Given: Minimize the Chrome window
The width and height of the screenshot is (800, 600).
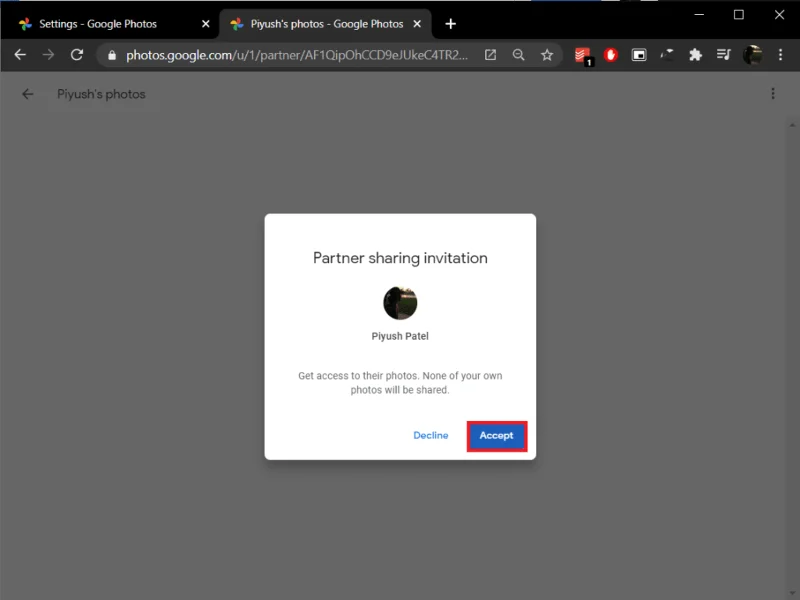Looking at the screenshot, I should pyautogui.click(x=699, y=15).
